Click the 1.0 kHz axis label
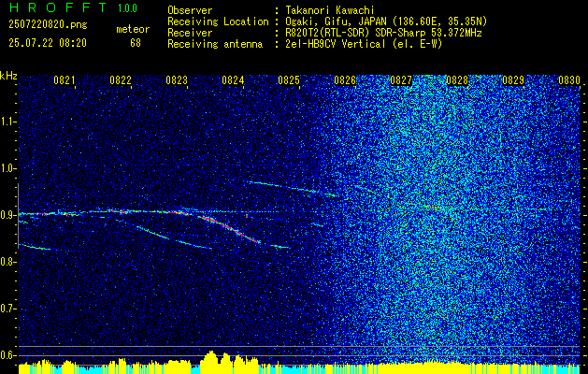This screenshot has height=374, width=588. point(8,168)
